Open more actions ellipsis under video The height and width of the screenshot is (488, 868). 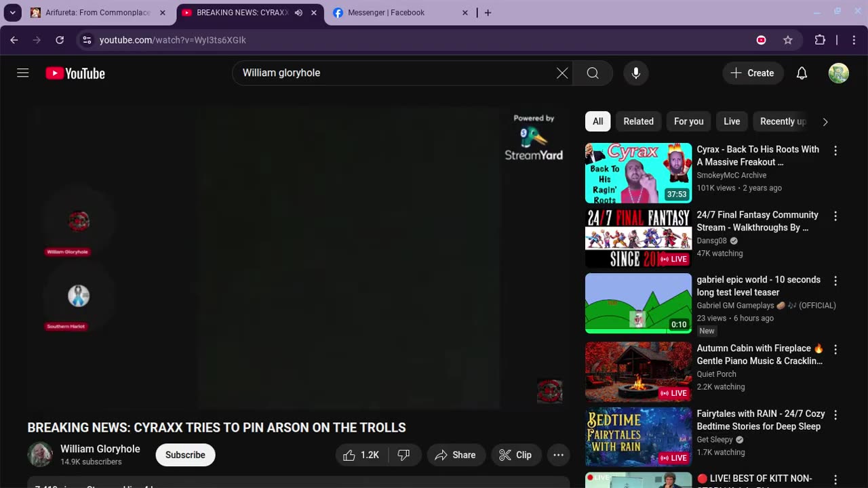click(558, 455)
